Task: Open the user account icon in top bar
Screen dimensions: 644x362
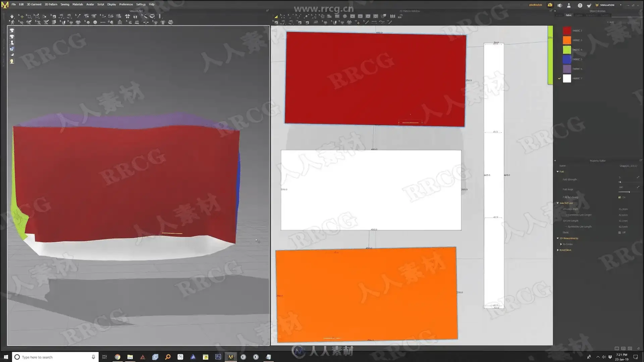Action: pyautogui.click(x=569, y=5)
